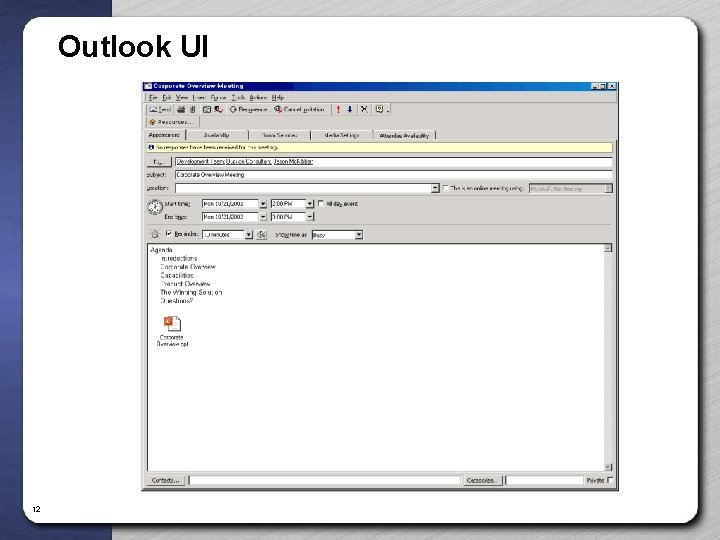Open the Start time date dropdown
Viewport: 720px width, 540px height.
[x=263, y=203]
